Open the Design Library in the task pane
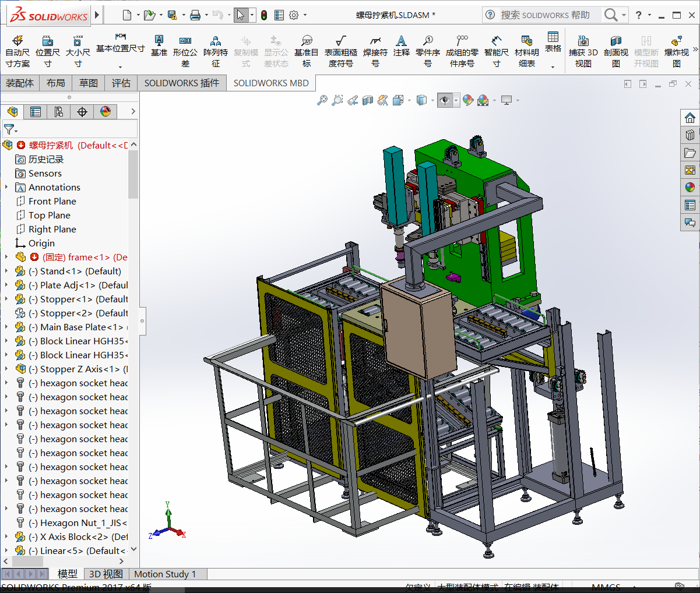The width and height of the screenshot is (700, 593). click(690, 135)
